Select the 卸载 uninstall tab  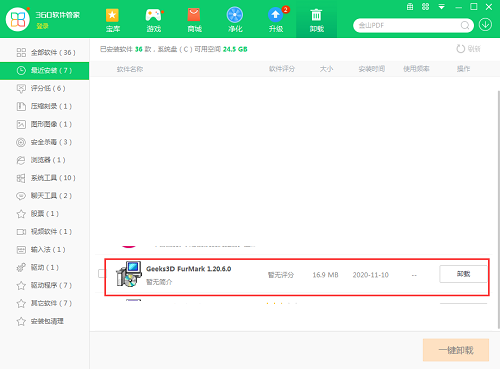click(x=316, y=20)
